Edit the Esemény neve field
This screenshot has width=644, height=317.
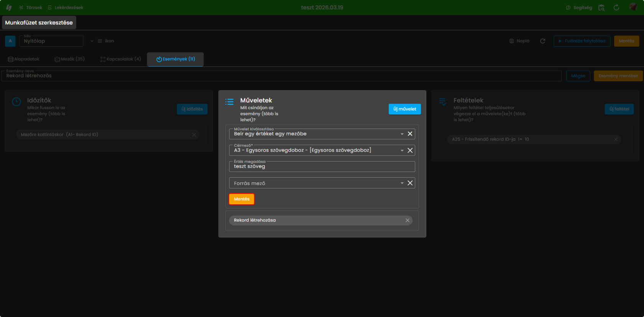281,76
